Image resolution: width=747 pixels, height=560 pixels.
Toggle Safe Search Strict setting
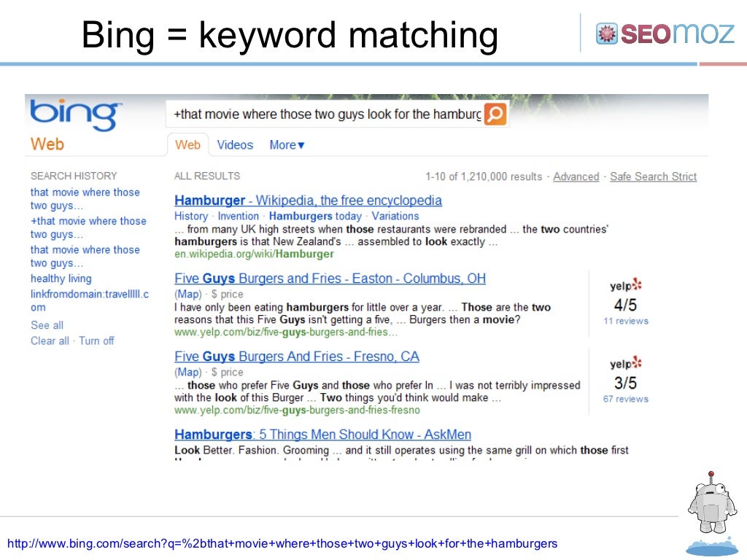pyautogui.click(x=653, y=176)
